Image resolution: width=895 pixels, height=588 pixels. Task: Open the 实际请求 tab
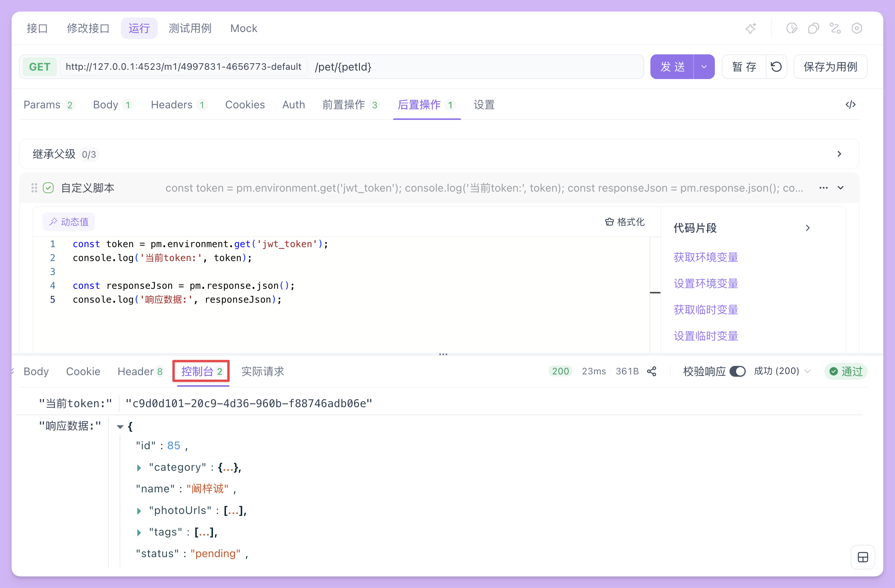click(x=262, y=371)
